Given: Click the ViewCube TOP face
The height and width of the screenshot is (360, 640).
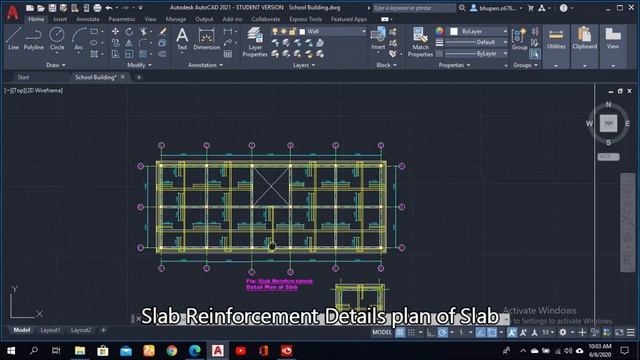Looking at the screenshot, I should point(608,123).
